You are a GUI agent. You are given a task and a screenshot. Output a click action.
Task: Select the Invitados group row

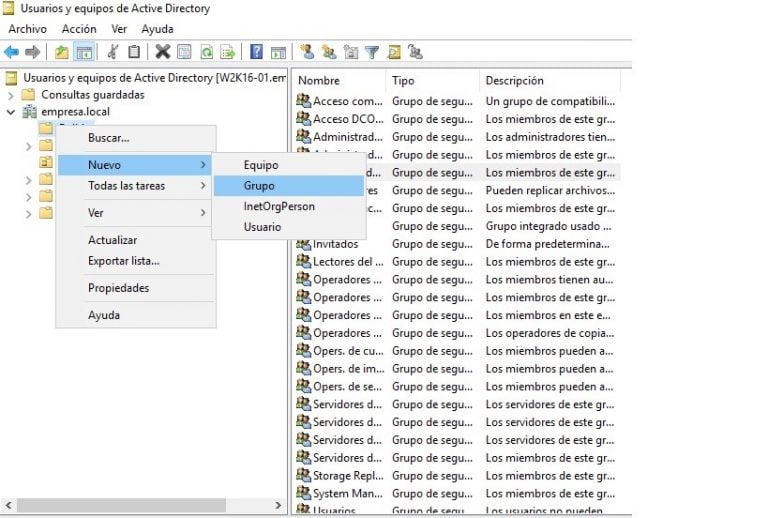coord(457,244)
